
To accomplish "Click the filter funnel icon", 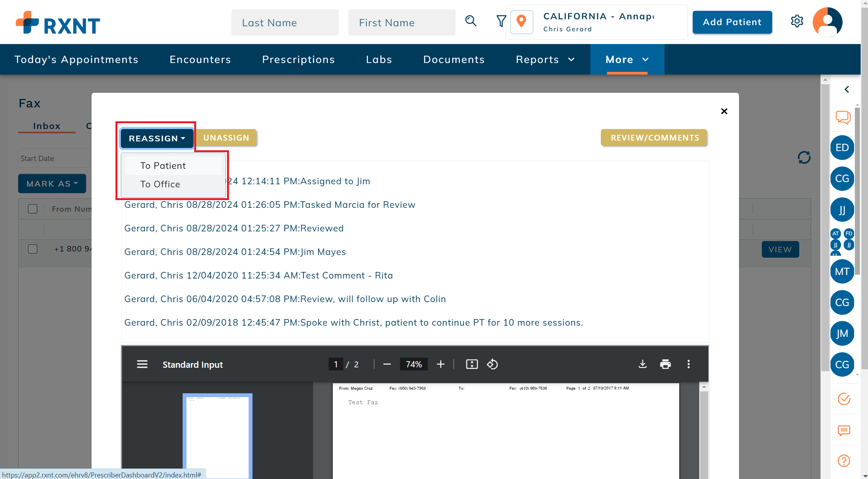I will click(501, 21).
